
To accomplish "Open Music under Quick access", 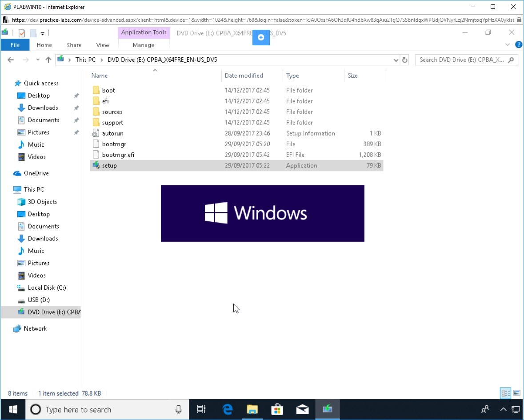I will [36, 145].
